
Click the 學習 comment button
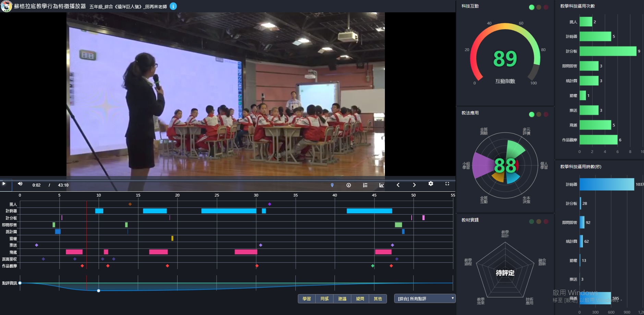click(307, 299)
